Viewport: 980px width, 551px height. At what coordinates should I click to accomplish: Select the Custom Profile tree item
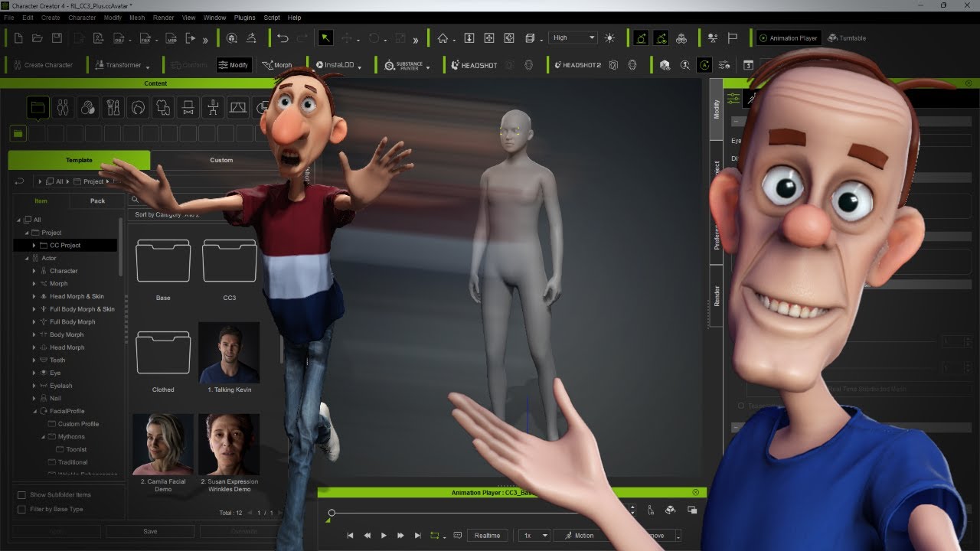tap(78, 424)
